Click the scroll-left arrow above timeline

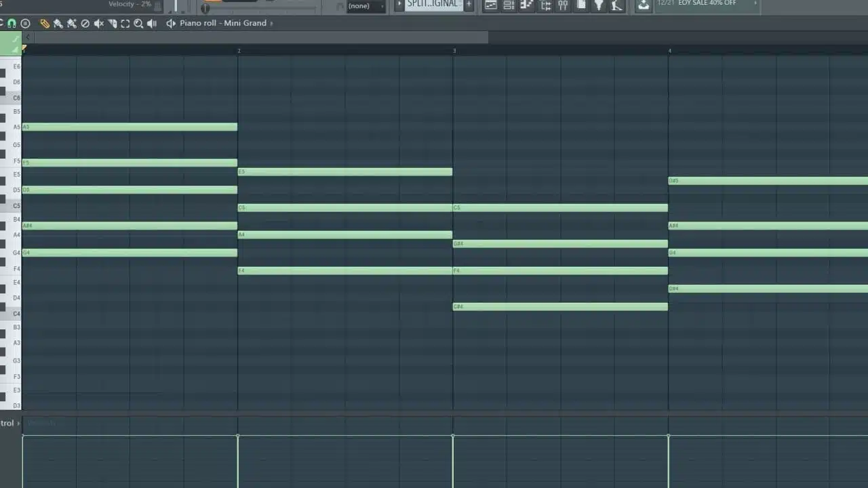tap(28, 37)
